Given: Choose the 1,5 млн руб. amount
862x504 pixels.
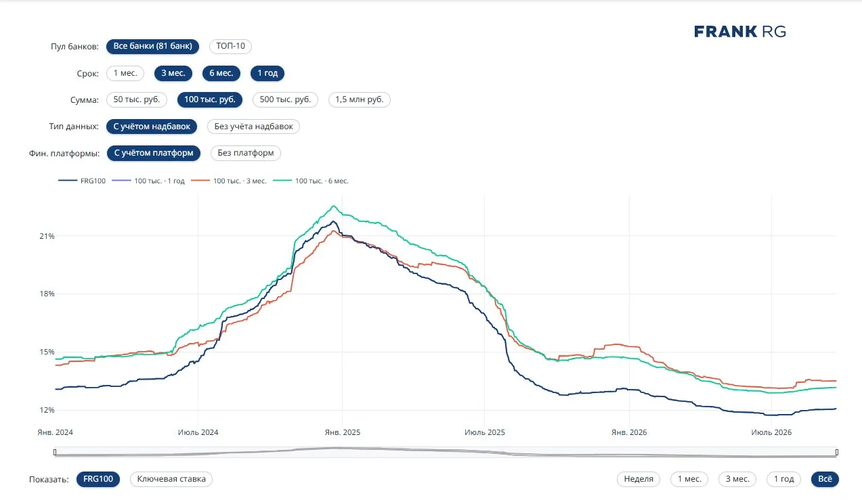Looking at the screenshot, I should tap(360, 99).
